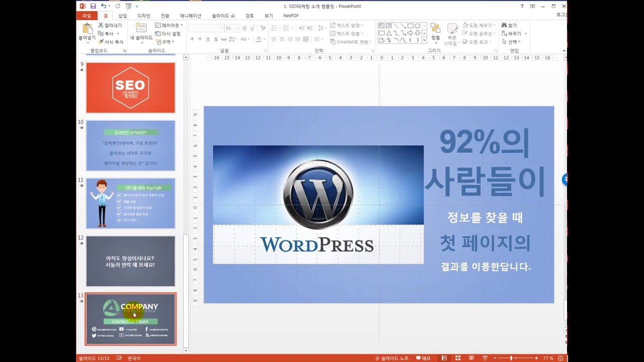Switch to Animations (애니메이션) tab
Screen dimensions: 644x362
tap(191, 16)
